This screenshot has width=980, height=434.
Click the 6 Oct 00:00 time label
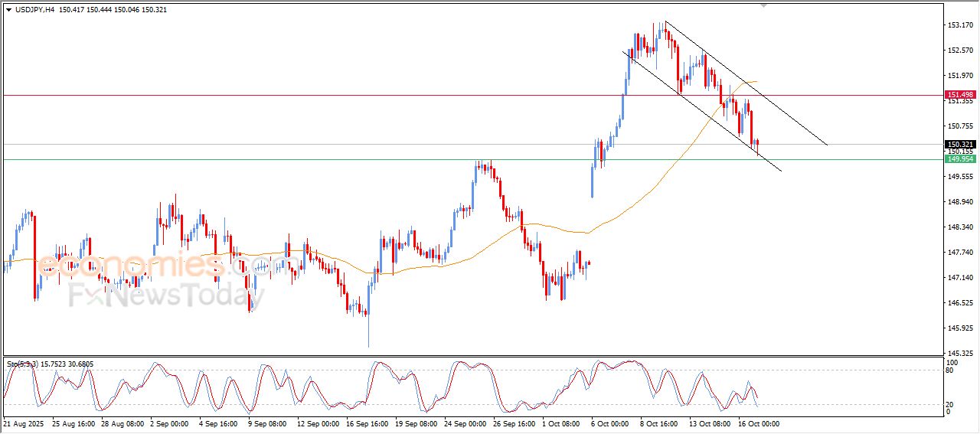click(x=611, y=423)
